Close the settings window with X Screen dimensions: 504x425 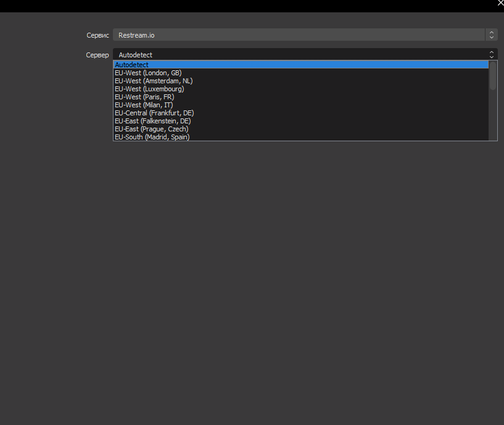500,3
